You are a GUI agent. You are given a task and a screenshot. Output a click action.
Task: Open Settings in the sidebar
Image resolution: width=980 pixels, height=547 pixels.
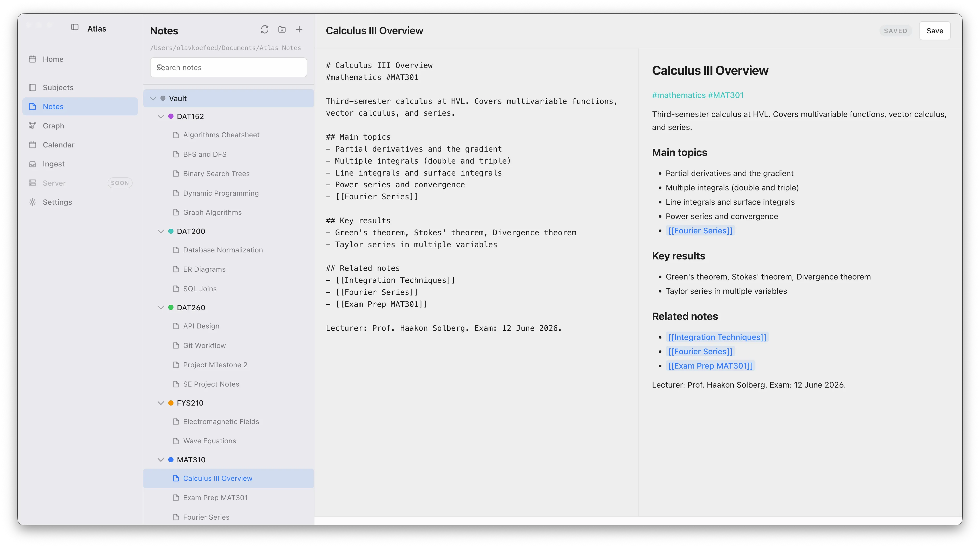coord(80,202)
